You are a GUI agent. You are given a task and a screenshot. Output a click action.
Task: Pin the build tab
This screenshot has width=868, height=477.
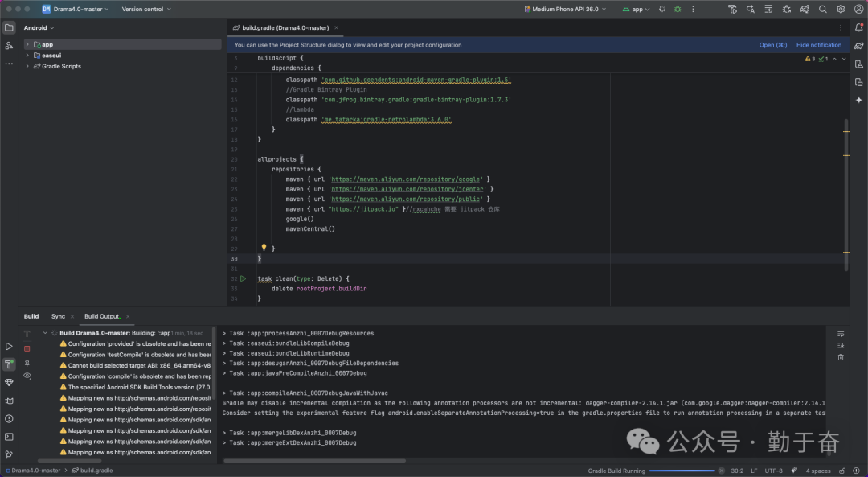click(x=27, y=363)
